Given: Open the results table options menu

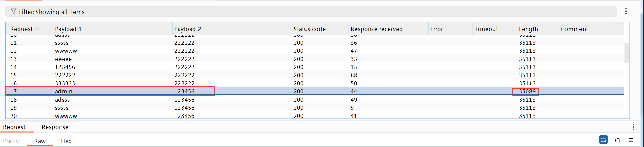Looking at the screenshot, I should point(626,11).
